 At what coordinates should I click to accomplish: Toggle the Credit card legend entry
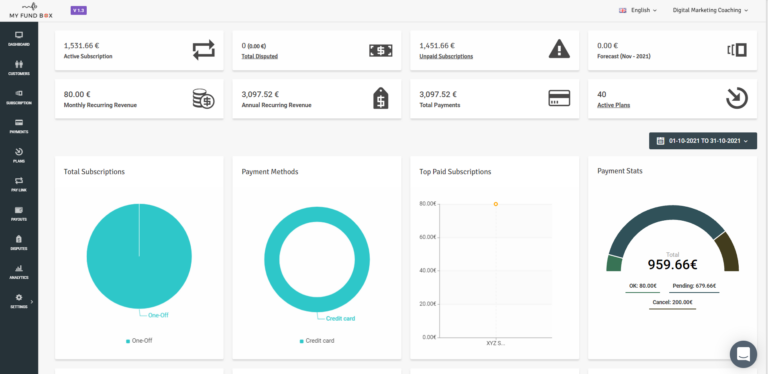[x=317, y=341]
